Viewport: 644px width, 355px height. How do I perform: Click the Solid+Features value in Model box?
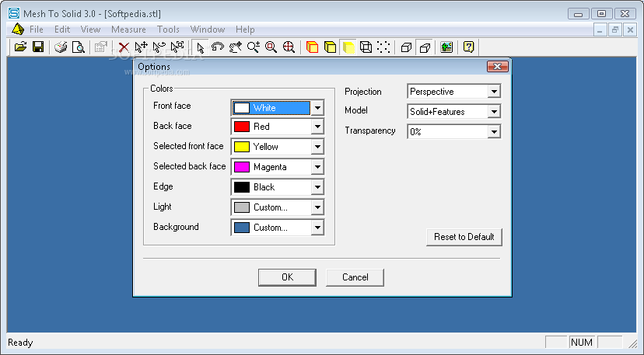[x=437, y=112]
